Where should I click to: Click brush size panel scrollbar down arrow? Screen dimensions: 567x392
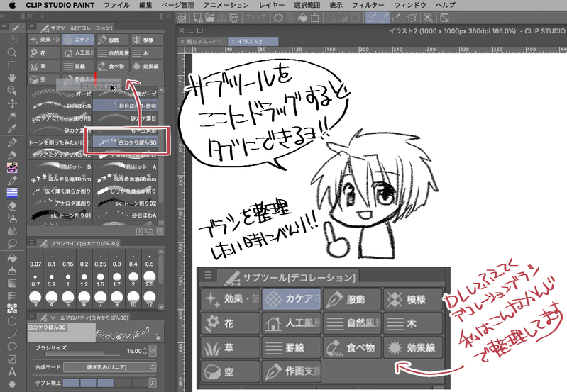click(161, 307)
